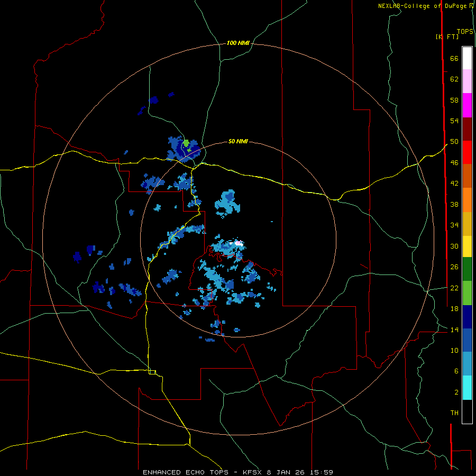476x476 pixels.
Task: Click the legend value 46
Action: [454, 162]
